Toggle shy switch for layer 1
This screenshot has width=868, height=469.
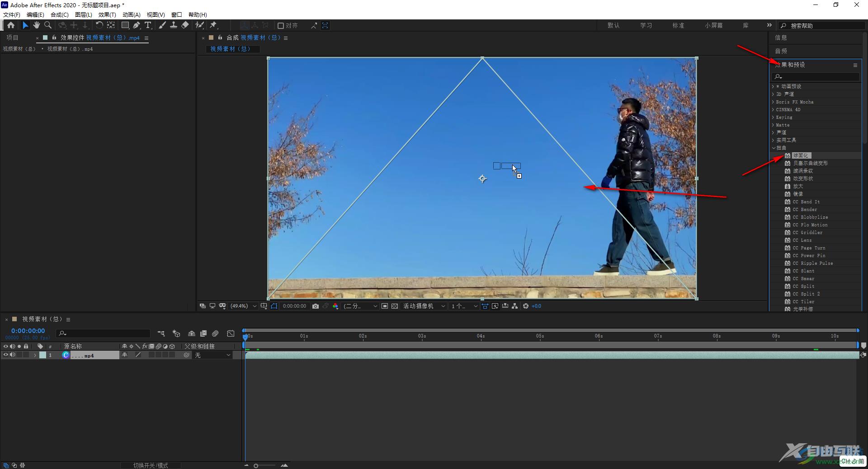tap(125, 355)
